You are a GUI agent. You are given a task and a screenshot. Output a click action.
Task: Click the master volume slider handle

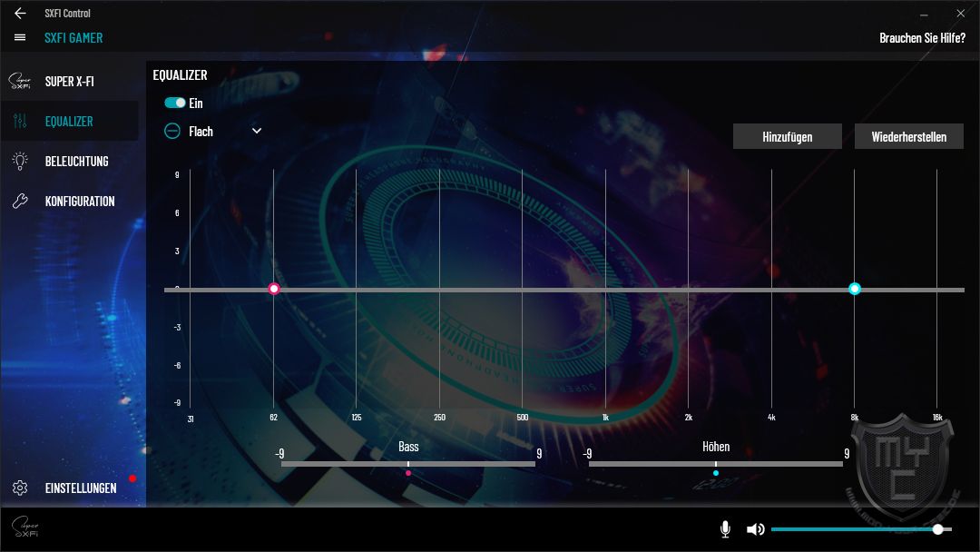click(x=937, y=529)
